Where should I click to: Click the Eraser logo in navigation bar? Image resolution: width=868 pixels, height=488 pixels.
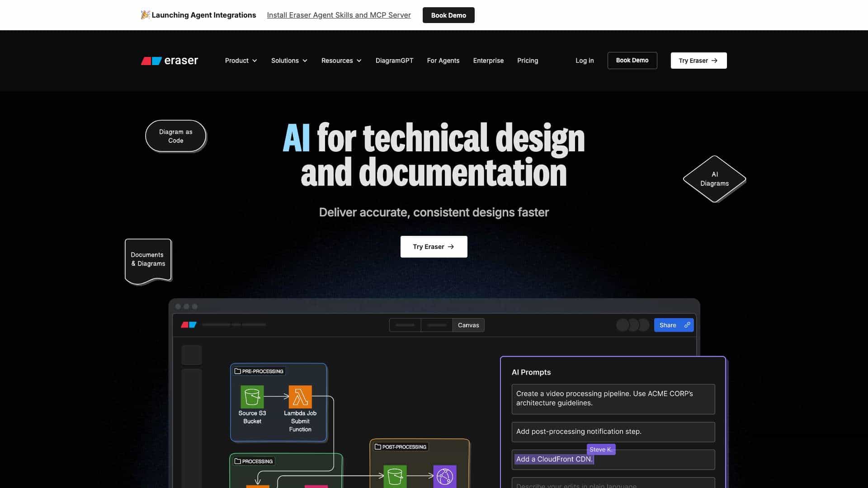(x=170, y=61)
